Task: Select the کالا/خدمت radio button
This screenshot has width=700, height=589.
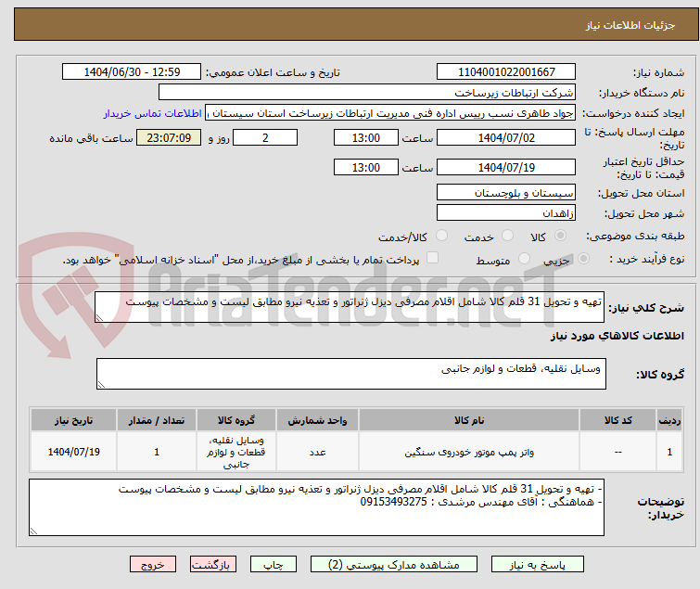Action: [x=441, y=236]
